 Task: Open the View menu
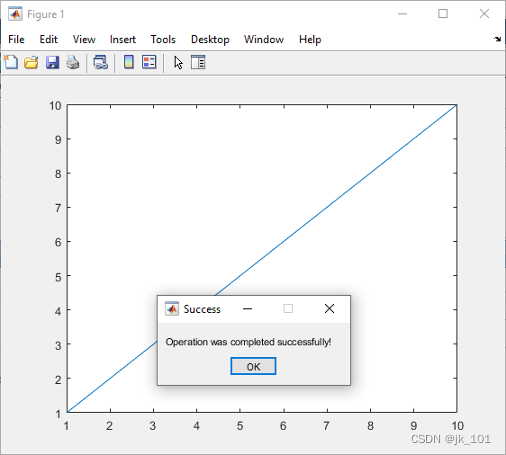(x=84, y=39)
